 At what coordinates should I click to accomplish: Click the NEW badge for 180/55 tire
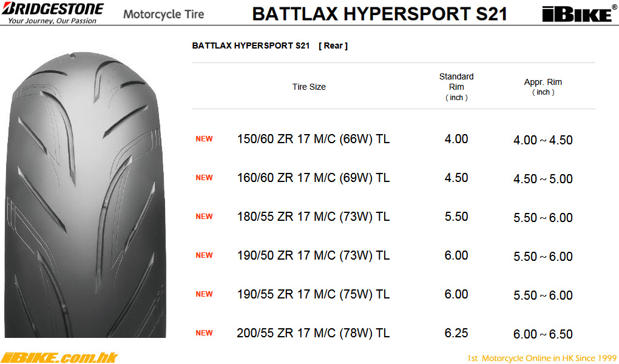204,217
